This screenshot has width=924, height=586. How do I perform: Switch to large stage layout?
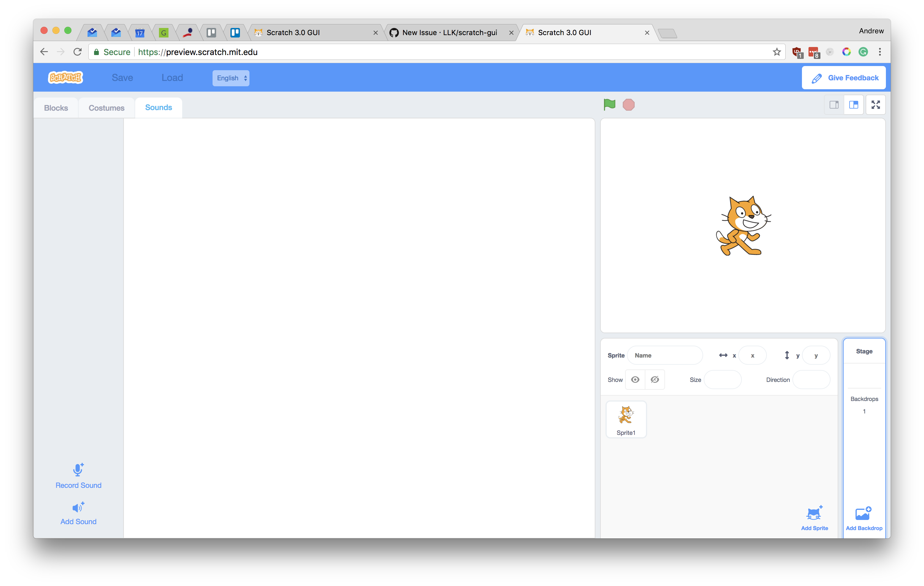click(853, 105)
